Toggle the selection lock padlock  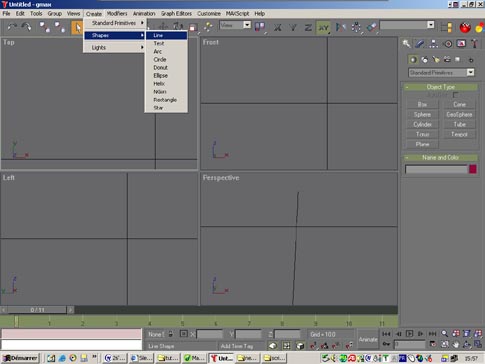(x=170, y=334)
